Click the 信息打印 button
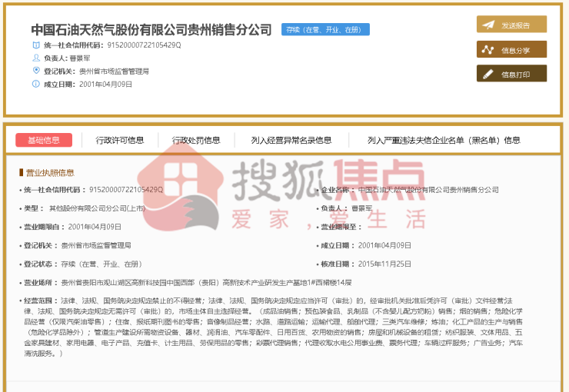 (x=511, y=74)
